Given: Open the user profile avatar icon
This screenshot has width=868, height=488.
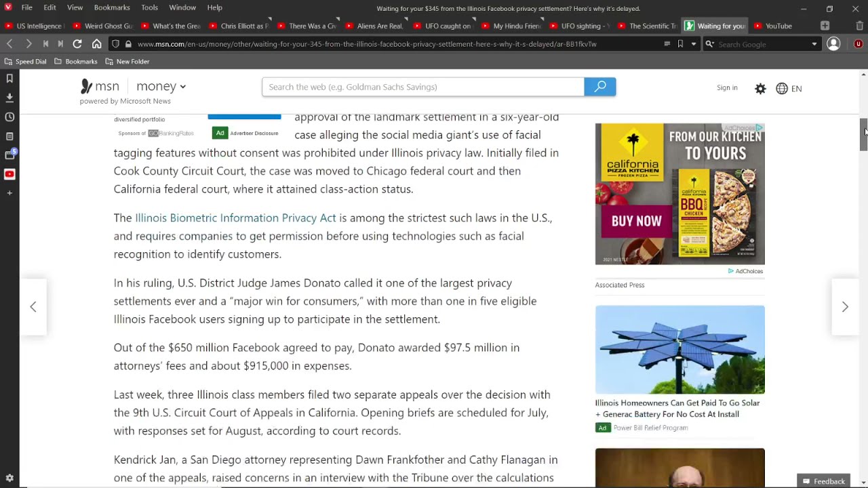Looking at the screenshot, I should (833, 43).
